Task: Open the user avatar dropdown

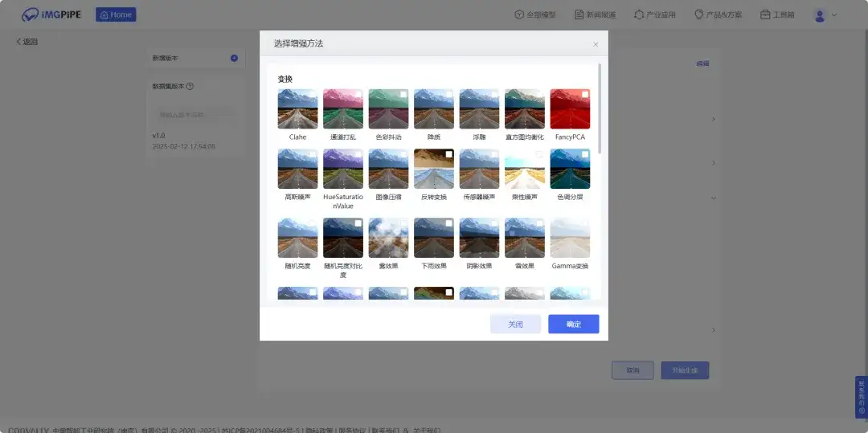Action: coord(825,14)
